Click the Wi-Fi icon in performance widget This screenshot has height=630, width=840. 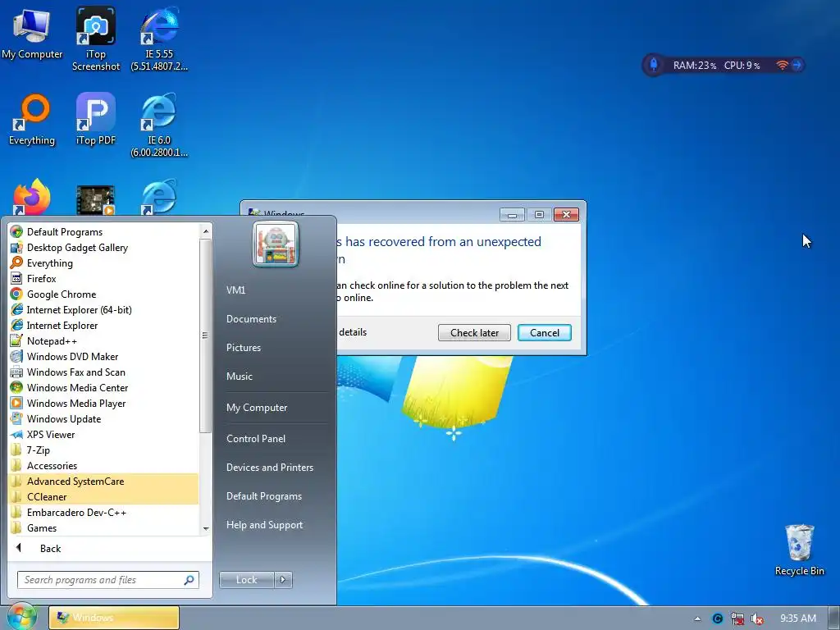782,65
